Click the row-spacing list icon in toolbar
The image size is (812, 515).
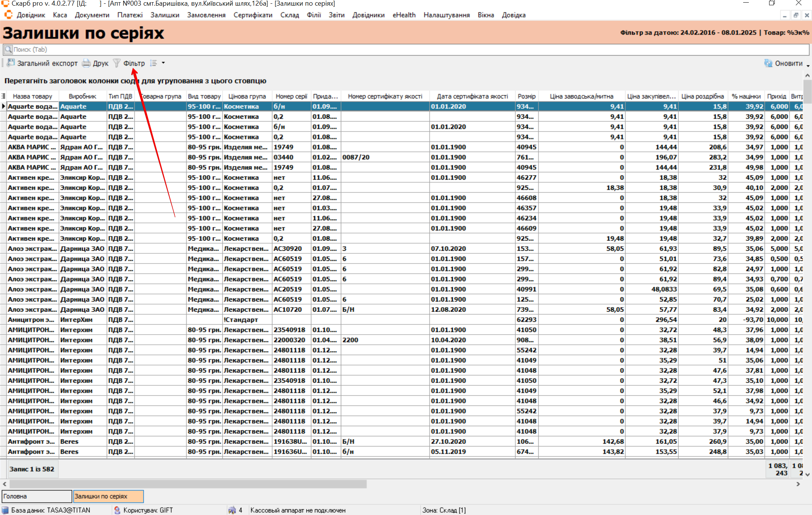(153, 63)
